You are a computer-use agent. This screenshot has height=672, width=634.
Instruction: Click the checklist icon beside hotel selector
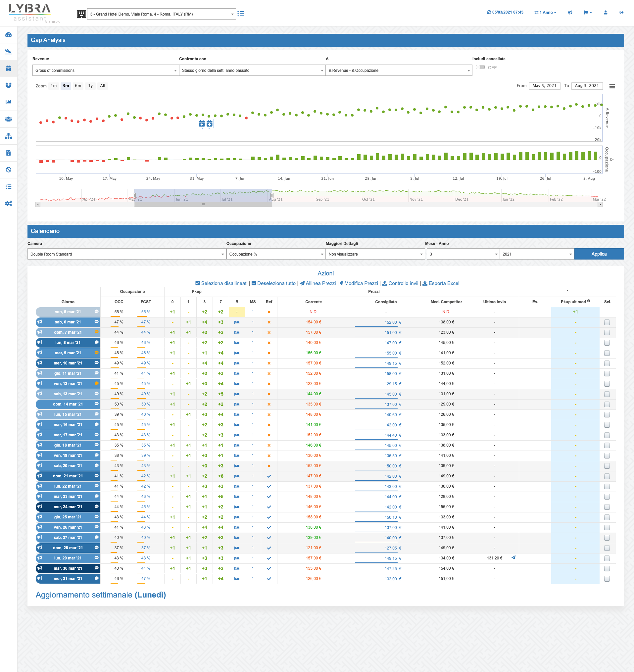click(x=241, y=14)
